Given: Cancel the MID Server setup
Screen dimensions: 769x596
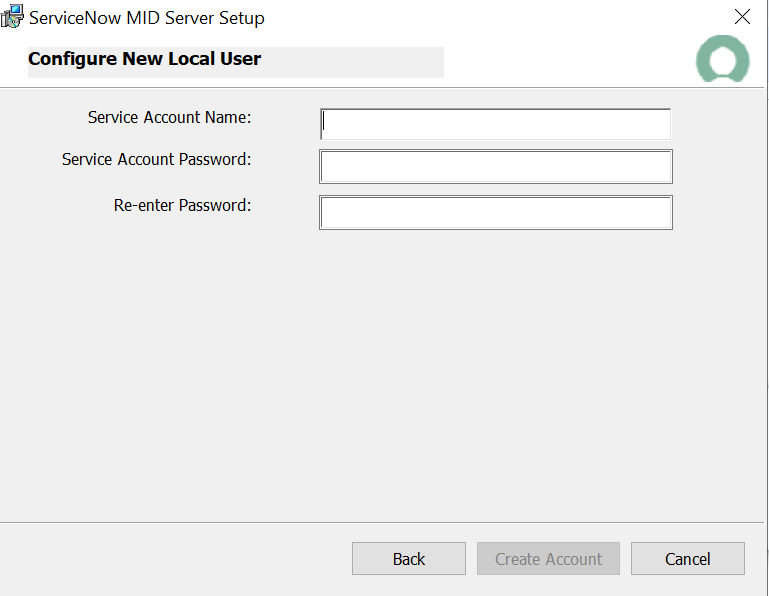Looking at the screenshot, I should [x=687, y=559].
